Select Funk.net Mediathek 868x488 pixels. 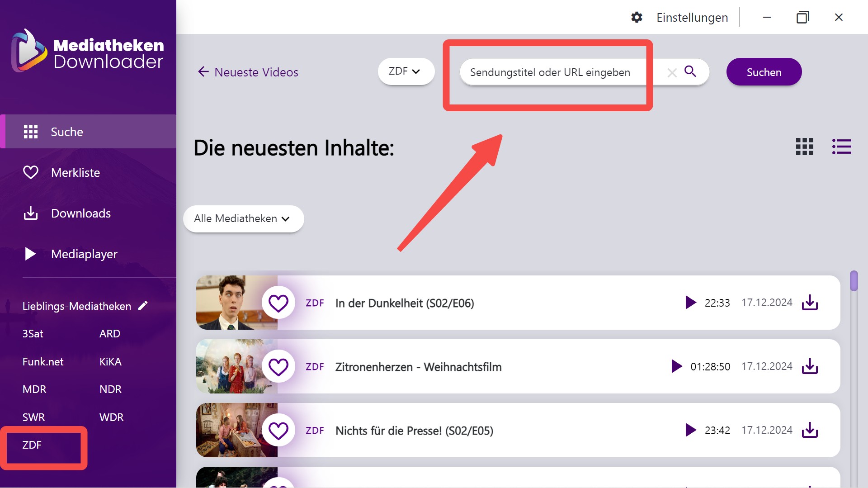(x=43, y=362)
